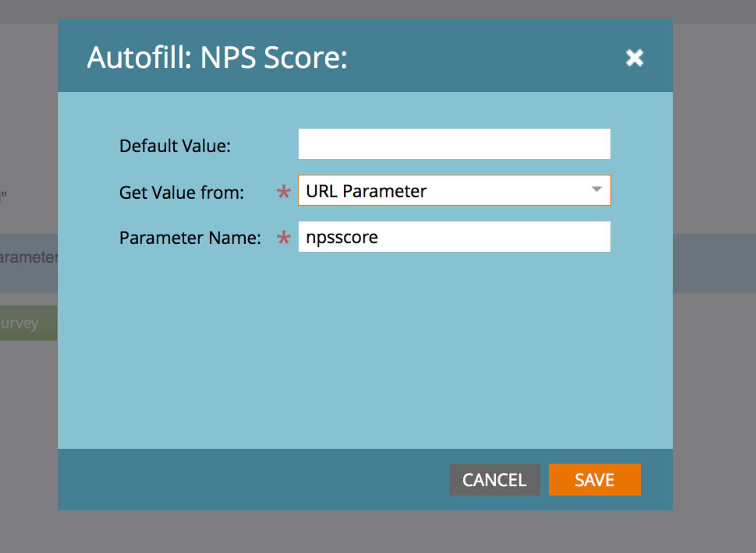Image resolution: width=756 pixels, height=553 pixels.
Task: Click the empty light-blue area of the dialog body
Action: coord(365,350)
